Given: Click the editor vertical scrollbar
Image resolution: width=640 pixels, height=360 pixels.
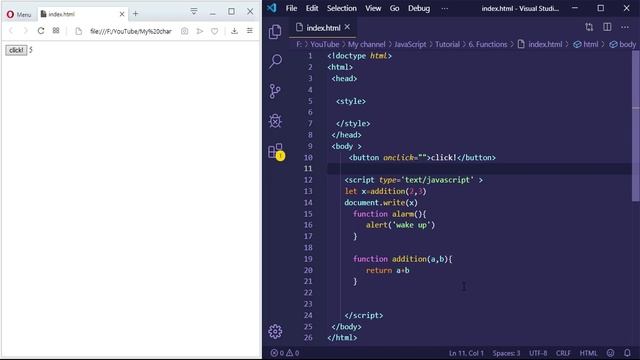Looking at the screenshot, I should [636, 125].
